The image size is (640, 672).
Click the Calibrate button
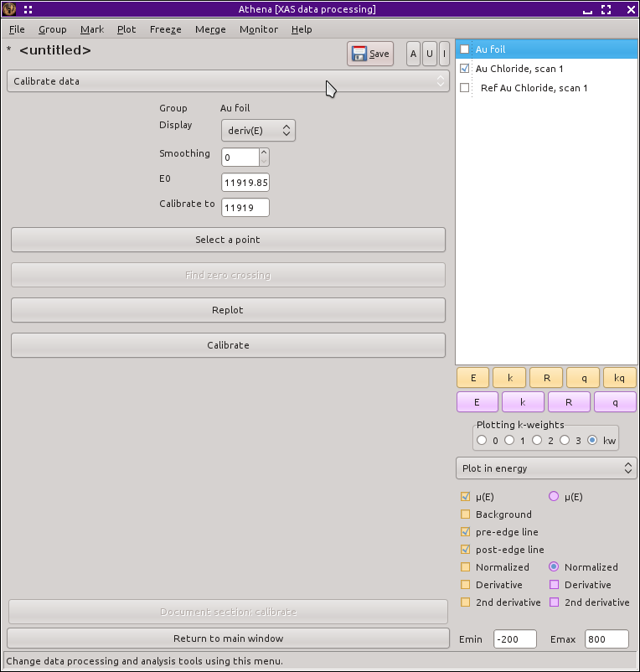pos(228,345)
